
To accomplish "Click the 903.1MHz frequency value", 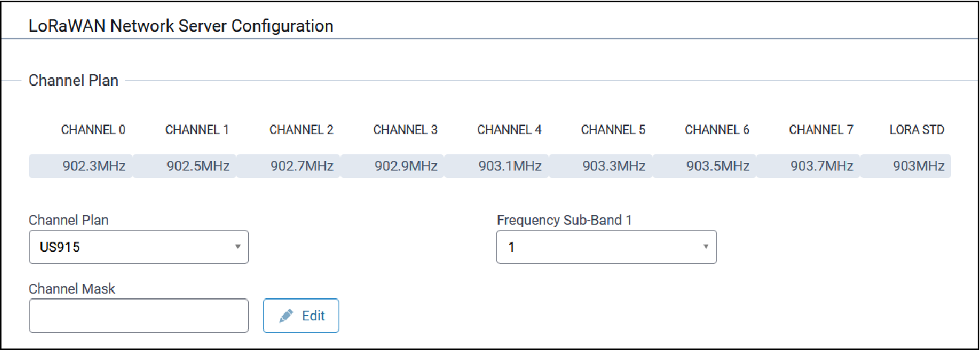I will (510, 166).
